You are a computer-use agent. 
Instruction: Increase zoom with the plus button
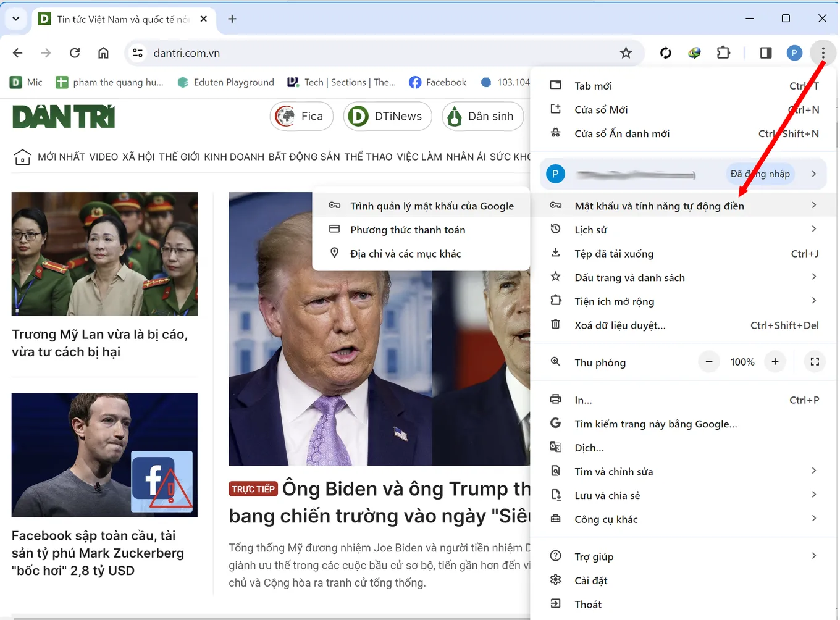775,362
